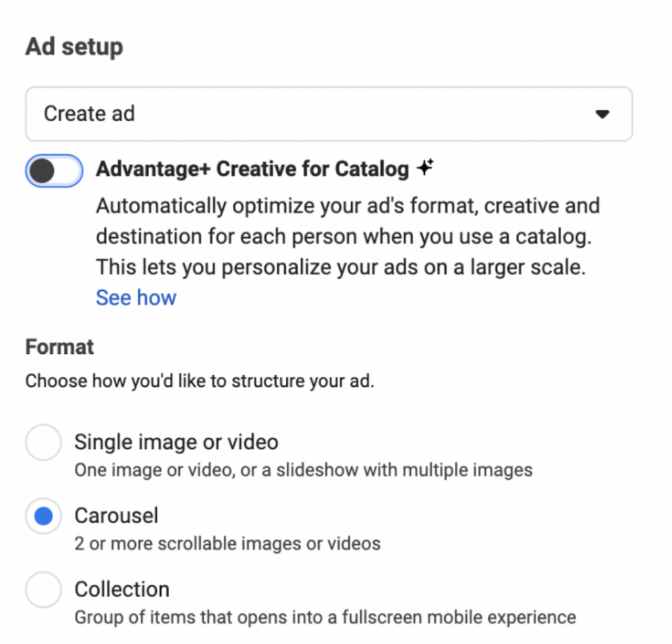
Task: Click the sparkle icon next to Catalog
Action: (425, 167)
